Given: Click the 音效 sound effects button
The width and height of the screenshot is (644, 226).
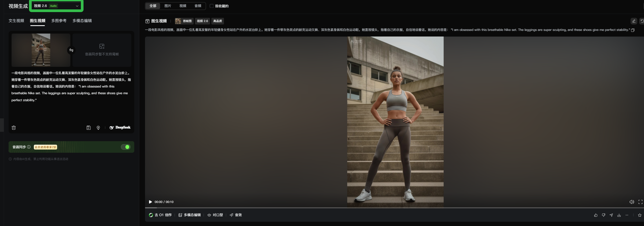Looking at the screenshot, I should tap(236, 215).
